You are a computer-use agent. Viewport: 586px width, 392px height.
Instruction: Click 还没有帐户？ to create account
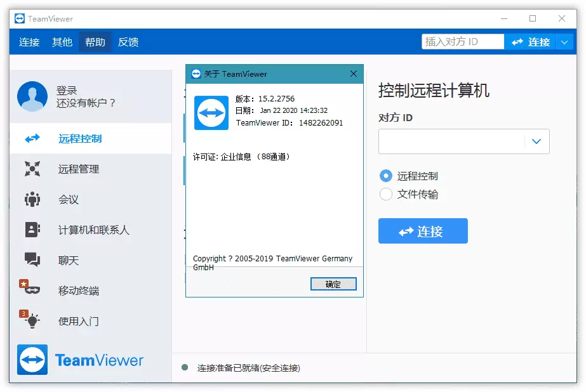[x=86, y=103]
